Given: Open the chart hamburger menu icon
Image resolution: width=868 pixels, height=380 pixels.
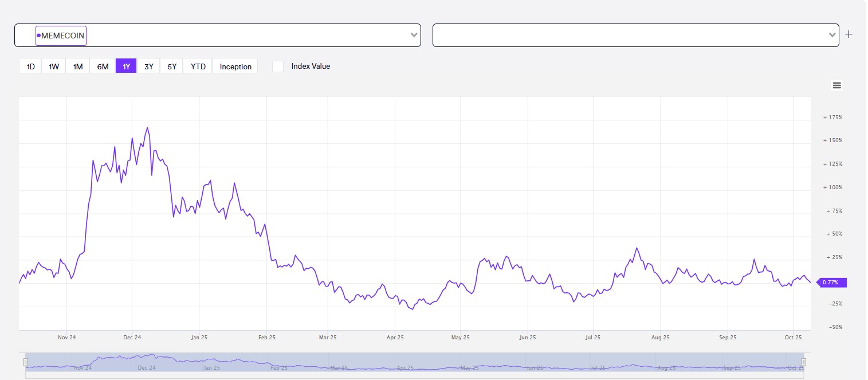Looking at the screenshot, I should [836, 85].
